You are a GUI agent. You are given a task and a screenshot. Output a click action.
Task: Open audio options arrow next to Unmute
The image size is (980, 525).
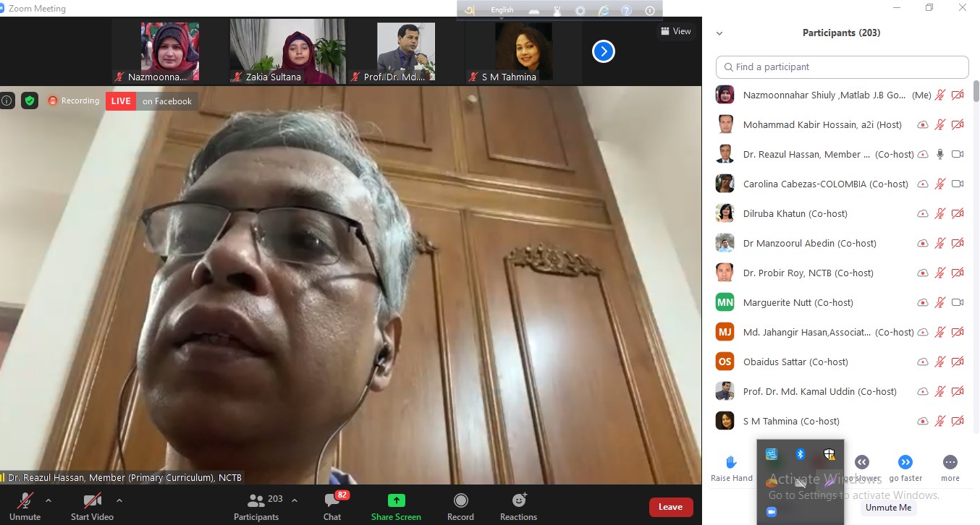click(x=48, y=500)
